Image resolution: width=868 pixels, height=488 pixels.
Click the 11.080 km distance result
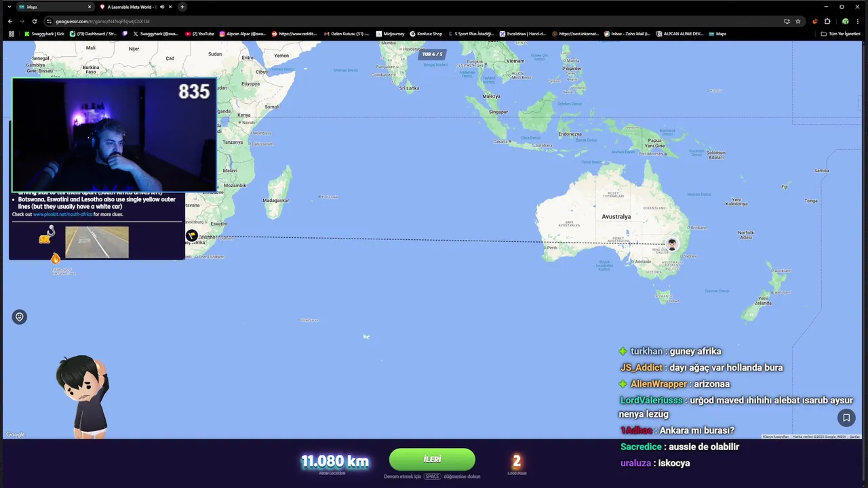pos(335,462)
